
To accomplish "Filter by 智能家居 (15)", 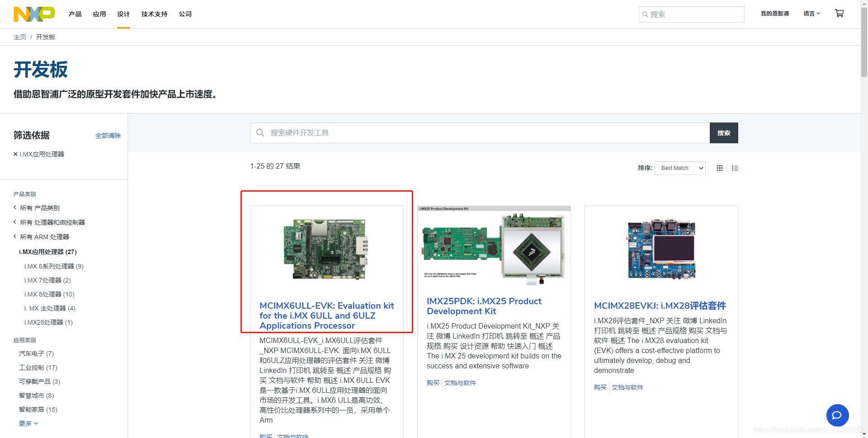I will tap(38, 410).
